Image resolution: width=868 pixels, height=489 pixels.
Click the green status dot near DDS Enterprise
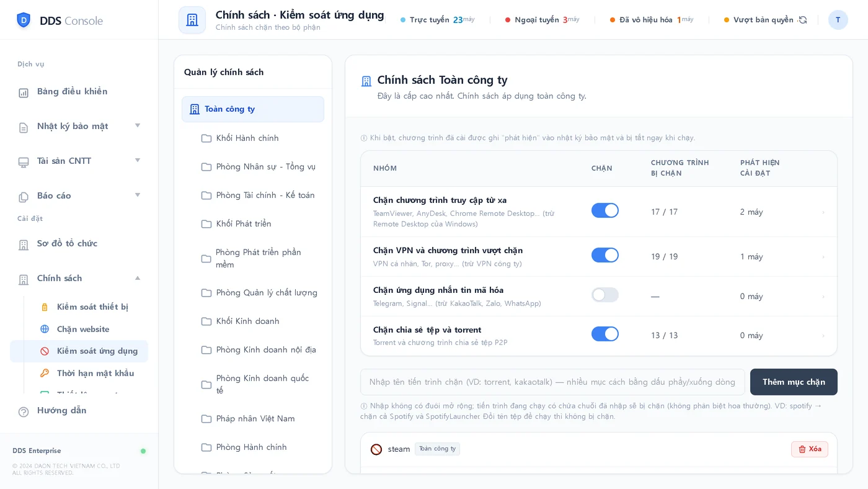tap(143, 451)
